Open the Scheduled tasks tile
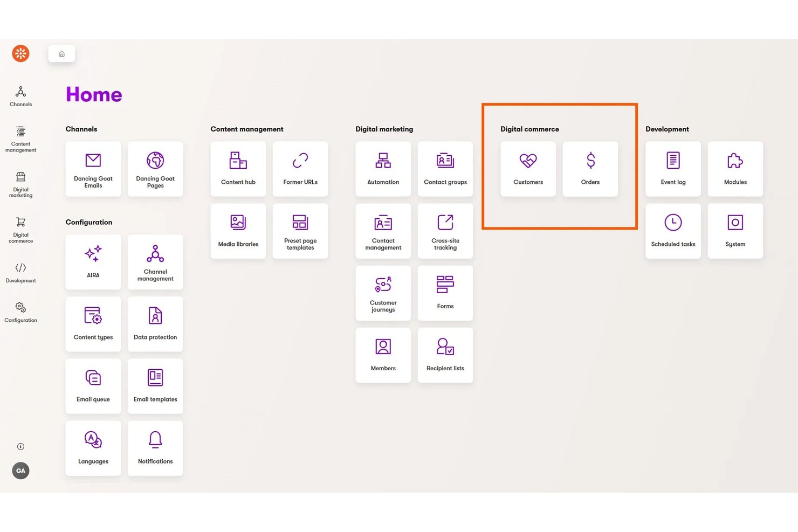This screenshot has height=532, width=798. coord(673,231)
